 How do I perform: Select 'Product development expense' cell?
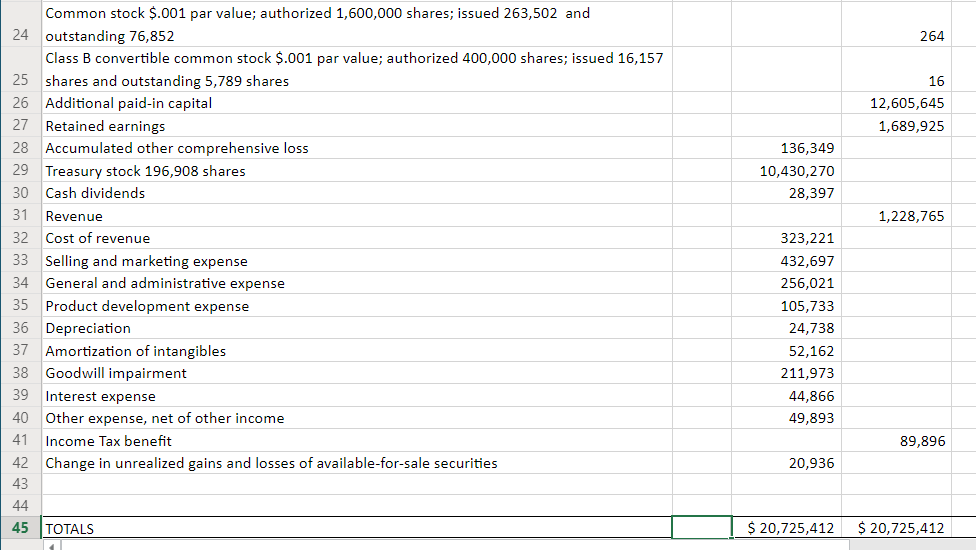tap(357, 305)
